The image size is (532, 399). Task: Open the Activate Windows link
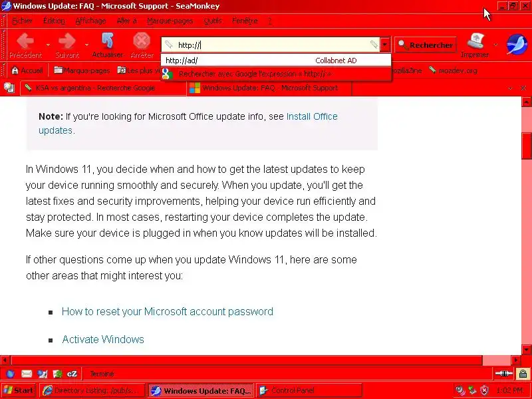[103, 339]
